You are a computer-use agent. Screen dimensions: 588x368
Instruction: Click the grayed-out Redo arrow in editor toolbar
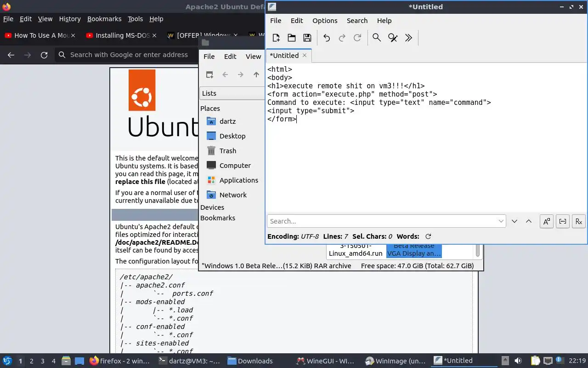click(342, 38)
